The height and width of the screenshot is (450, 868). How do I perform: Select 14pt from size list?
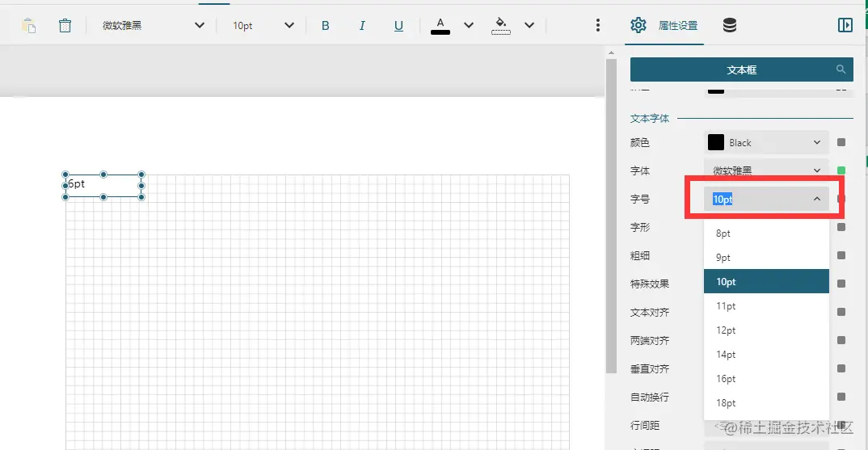click(766, 355)
